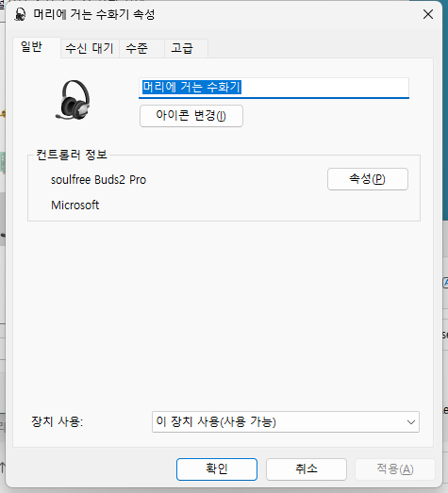The width and height of the screenshot is (448, 493).
Task: Select the soulfree Buds2 Pro text
Action: (x=98, y=180)
